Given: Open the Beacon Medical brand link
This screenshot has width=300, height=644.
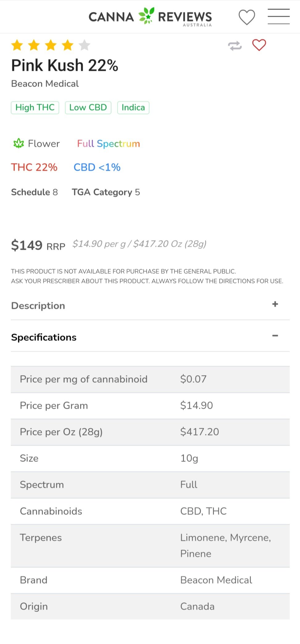Looking at the screenshot, I should (x=45, y=84).
